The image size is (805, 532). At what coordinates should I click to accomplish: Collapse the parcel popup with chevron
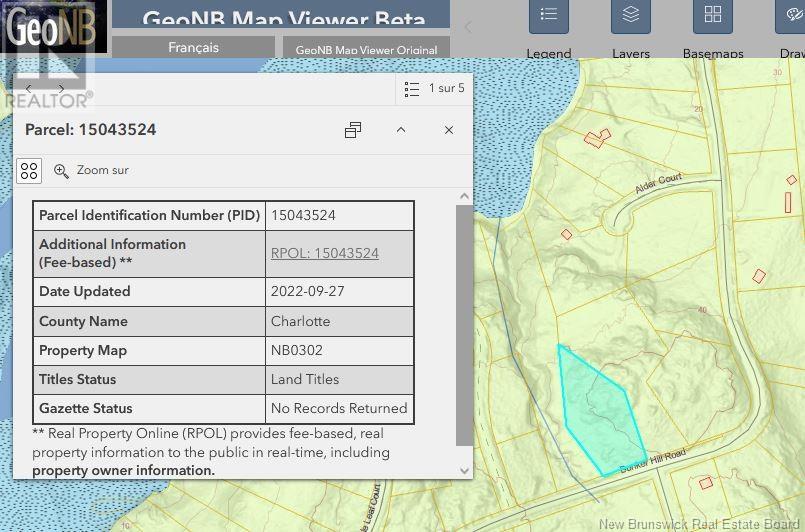[401, 130]
